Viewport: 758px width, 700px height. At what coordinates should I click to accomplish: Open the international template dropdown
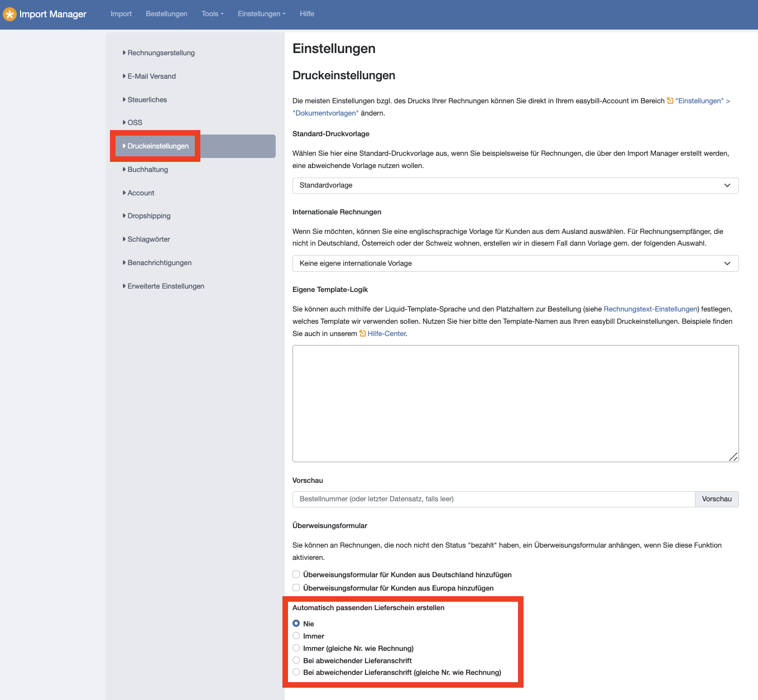[515, 263]
